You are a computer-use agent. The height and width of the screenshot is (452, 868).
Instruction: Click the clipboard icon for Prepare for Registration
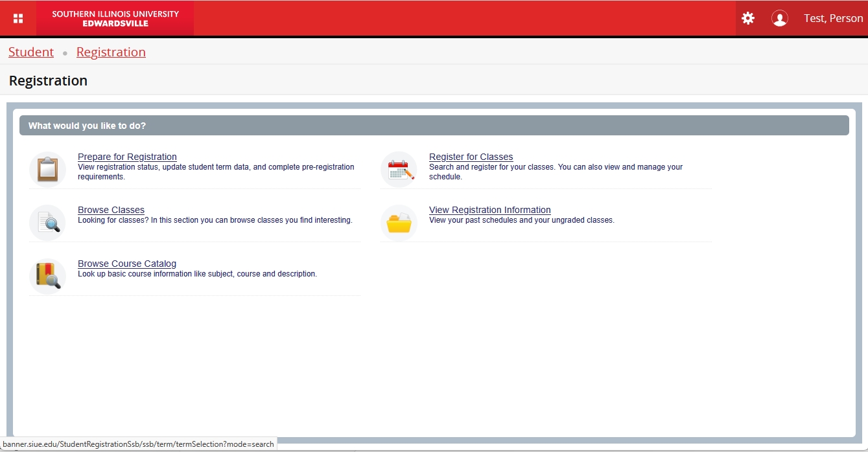(x=48, y=169)
